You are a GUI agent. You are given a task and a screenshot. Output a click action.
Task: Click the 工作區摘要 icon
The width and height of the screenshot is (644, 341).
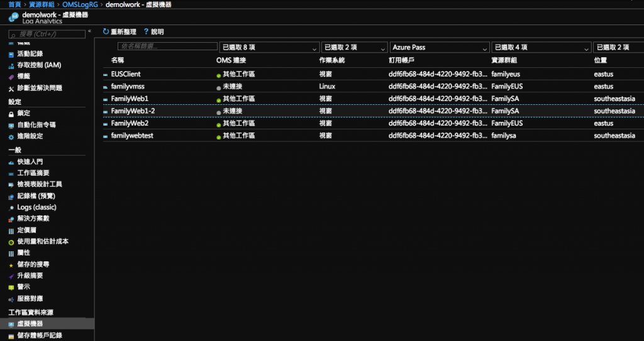[x=11, y=173]
